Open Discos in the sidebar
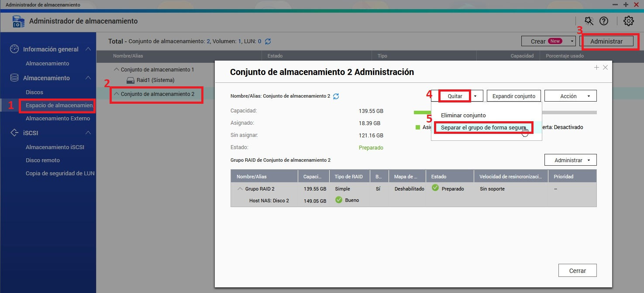The width and height of the screenshot is (644, 293). tap(34, 92)
